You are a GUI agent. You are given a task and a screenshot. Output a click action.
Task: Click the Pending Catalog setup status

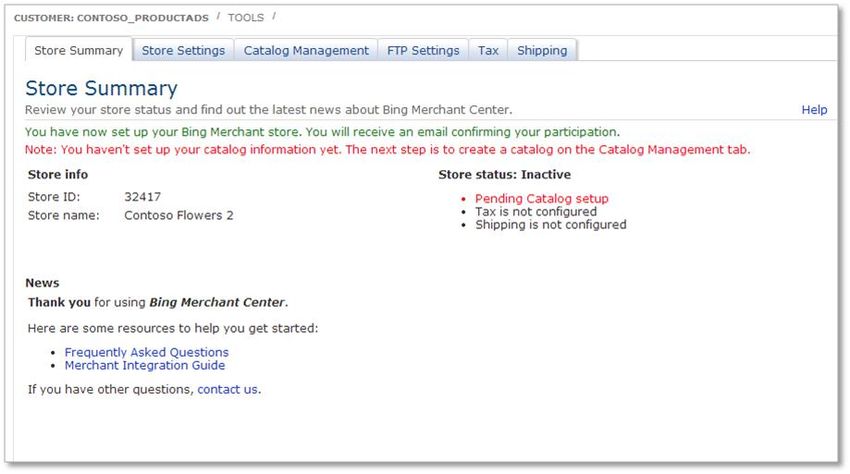point(542,198)
